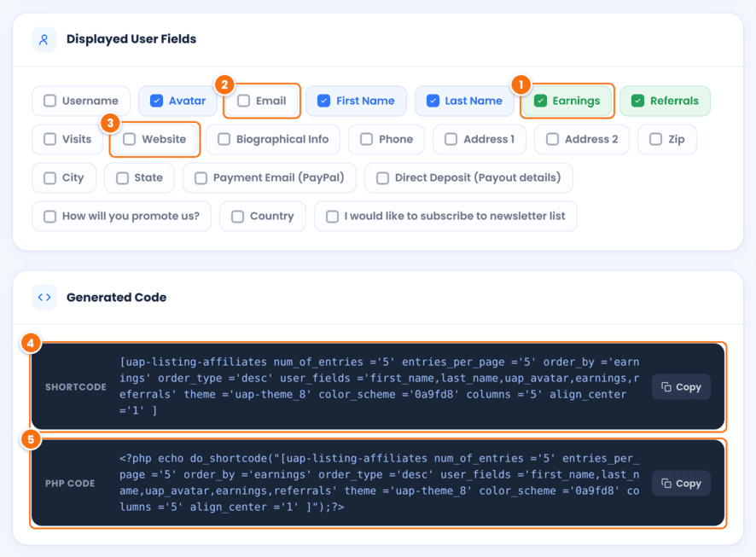Click the code brackets icon beside Generated Code

(44, 298)
